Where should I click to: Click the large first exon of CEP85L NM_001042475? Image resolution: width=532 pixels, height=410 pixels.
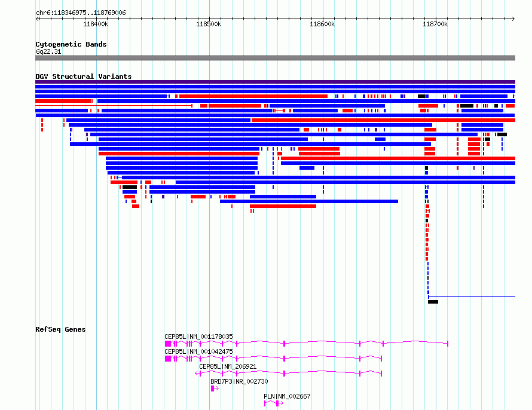[x=168, y=359]
